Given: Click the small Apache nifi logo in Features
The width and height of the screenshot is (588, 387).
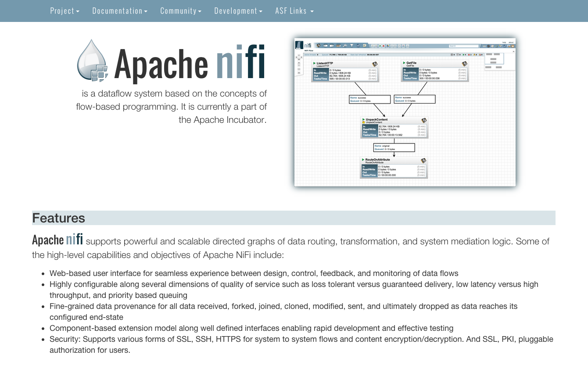Looking at the screenshot, I should pos(57,240).
